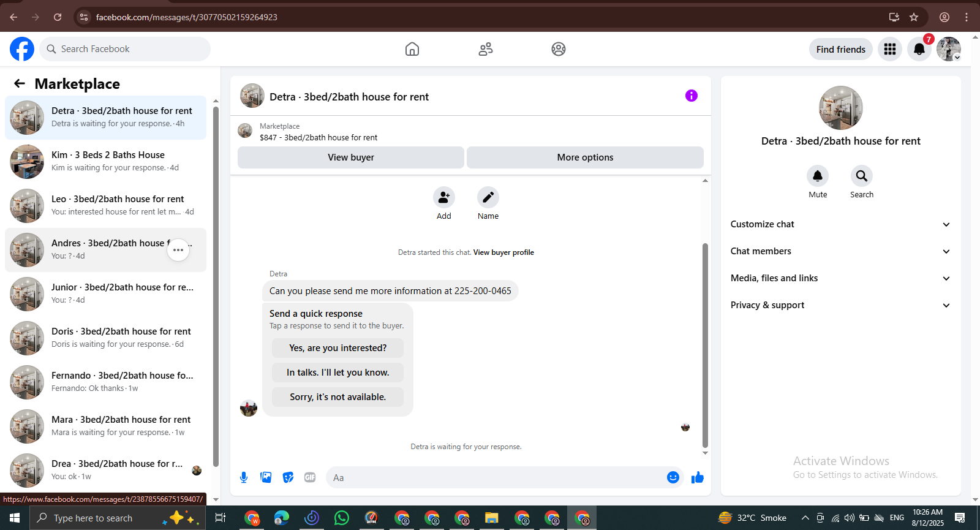Open Mara 3bed/2bath house chat
Image resolution: width=980 pixels, height=530 pixels.
coord(105,426)
